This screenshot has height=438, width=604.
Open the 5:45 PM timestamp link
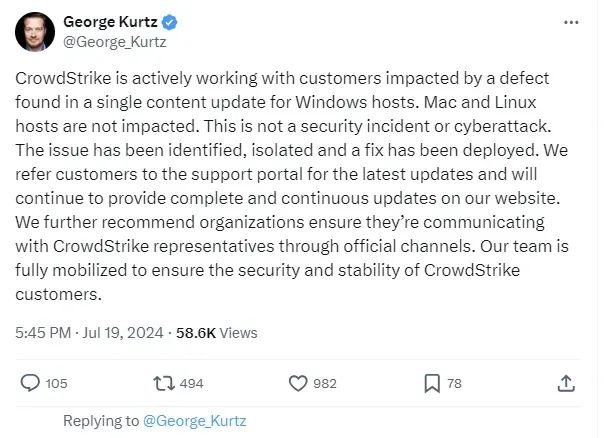(44, 332)
